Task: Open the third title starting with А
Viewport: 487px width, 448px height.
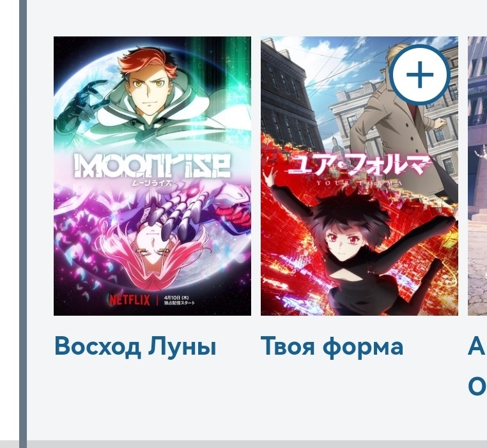Action: [477, 347]
